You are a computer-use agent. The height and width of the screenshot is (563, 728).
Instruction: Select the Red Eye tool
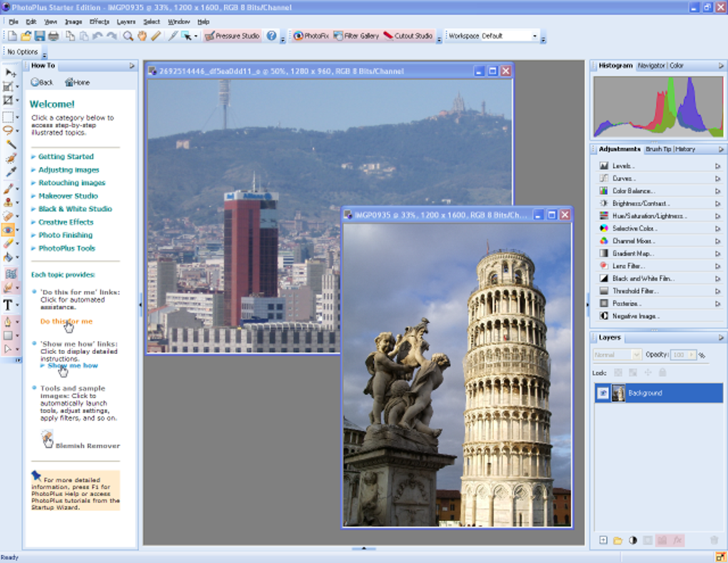(9, 230)
